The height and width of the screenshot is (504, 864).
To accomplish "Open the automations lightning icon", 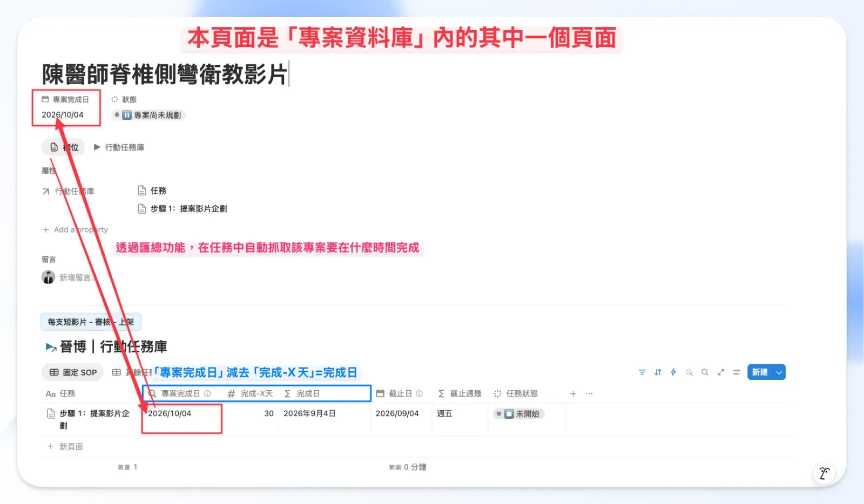I will 673,372.
